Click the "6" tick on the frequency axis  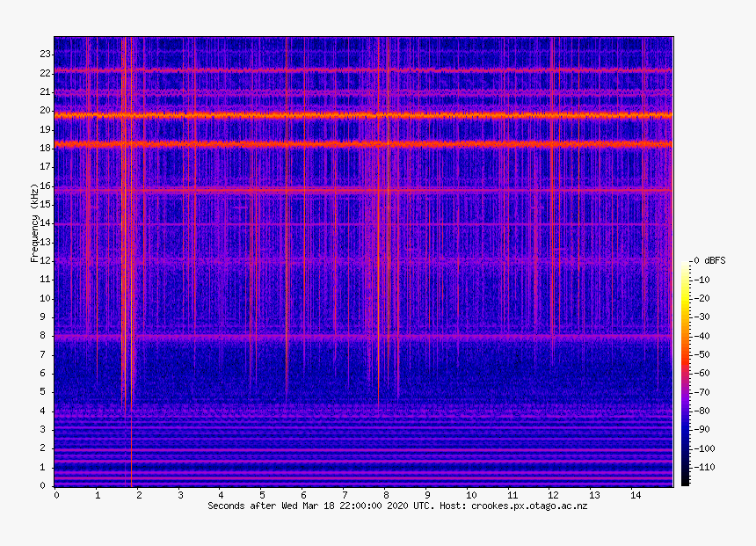pyautogui.click(x=43, y=374)
